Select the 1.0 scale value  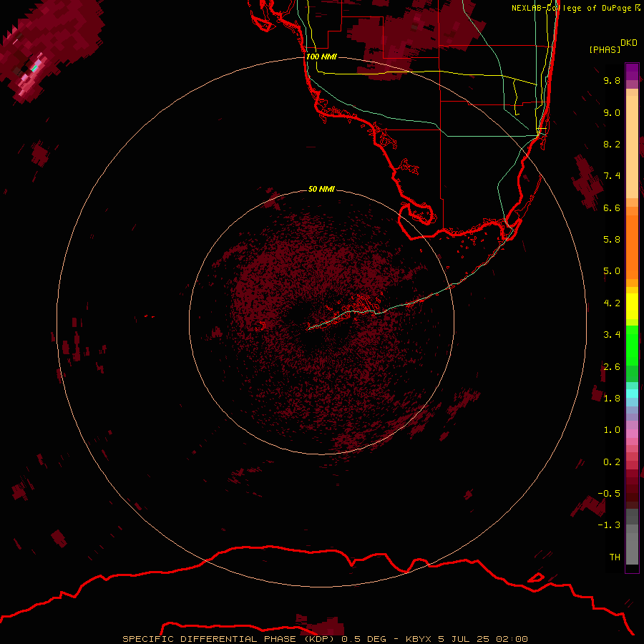pyautogui.click(x=612, y=430)
